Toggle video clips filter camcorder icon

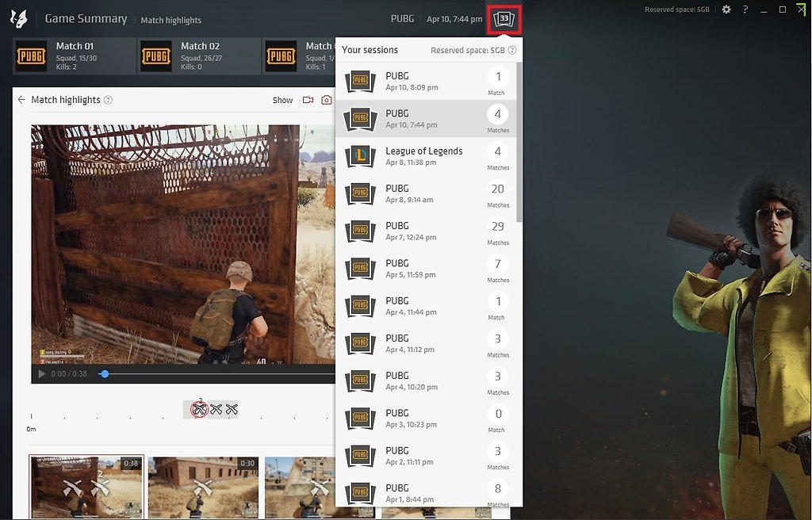(308, 100)
